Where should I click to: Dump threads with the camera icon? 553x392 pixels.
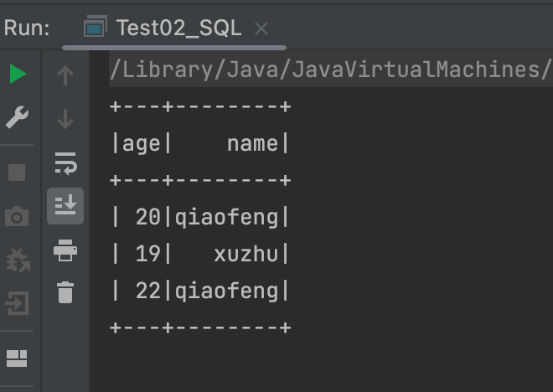18,218
